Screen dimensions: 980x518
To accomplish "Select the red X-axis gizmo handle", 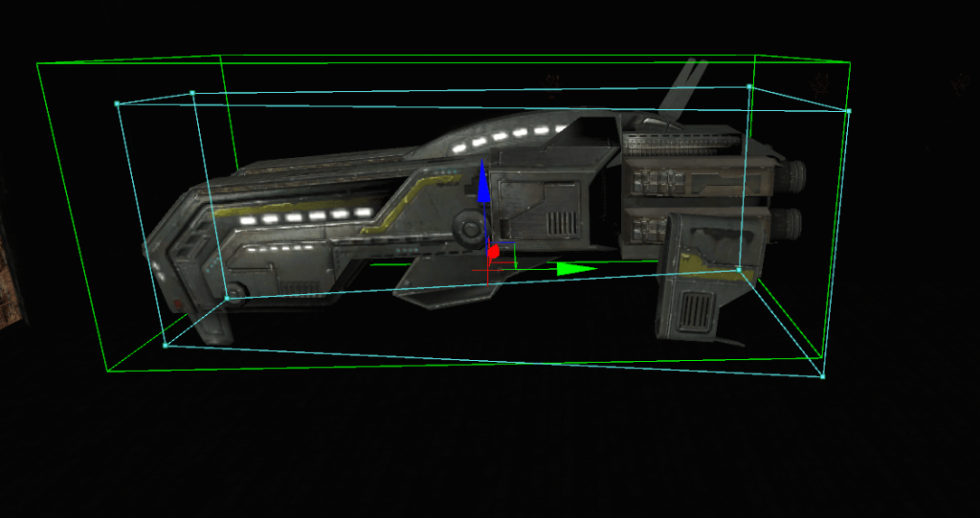I will tap(494, 253).
